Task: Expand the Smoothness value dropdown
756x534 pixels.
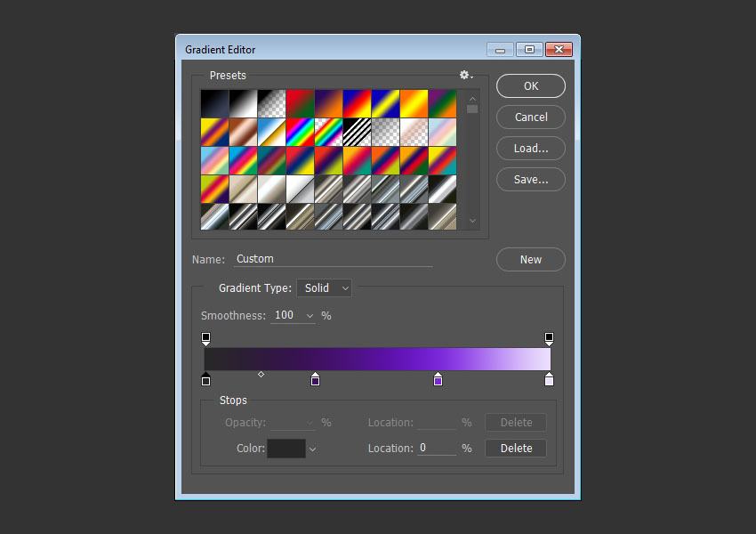Action: coord(310,316)
